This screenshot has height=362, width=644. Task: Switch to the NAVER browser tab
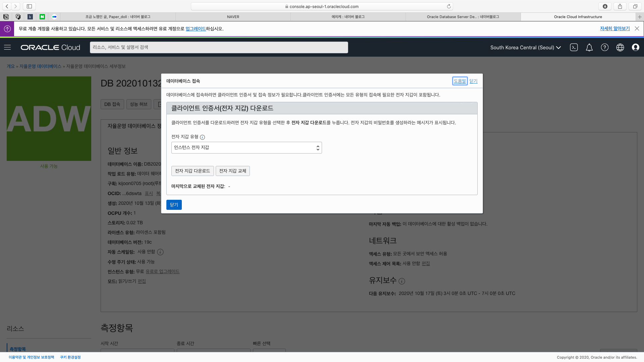[233, 17]
